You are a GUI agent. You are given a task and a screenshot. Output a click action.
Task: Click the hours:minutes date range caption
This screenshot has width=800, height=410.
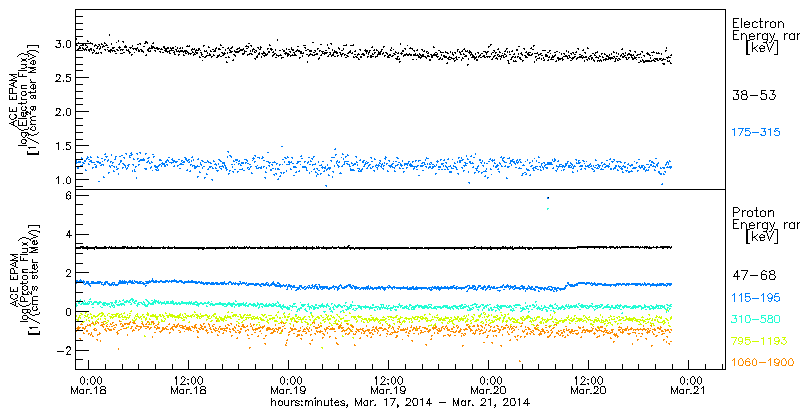click(401, 402)
